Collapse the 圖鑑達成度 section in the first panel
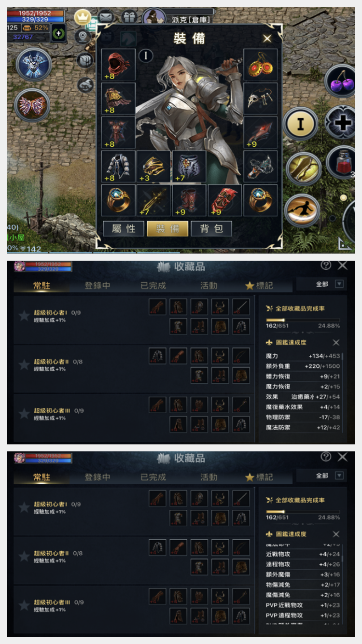This screenshot has width=362, height=644. [x=336, y=342]
